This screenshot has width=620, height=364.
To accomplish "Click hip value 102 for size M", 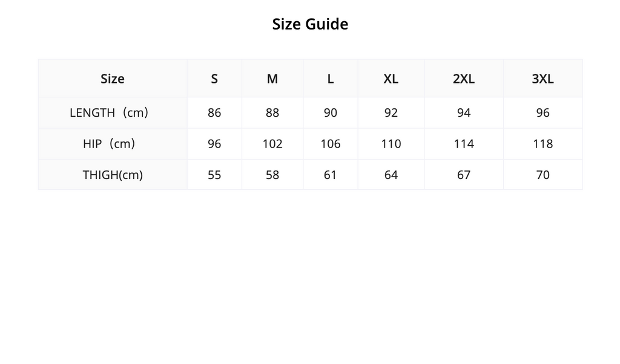I will pyautogui.click(x=272, y=144).
